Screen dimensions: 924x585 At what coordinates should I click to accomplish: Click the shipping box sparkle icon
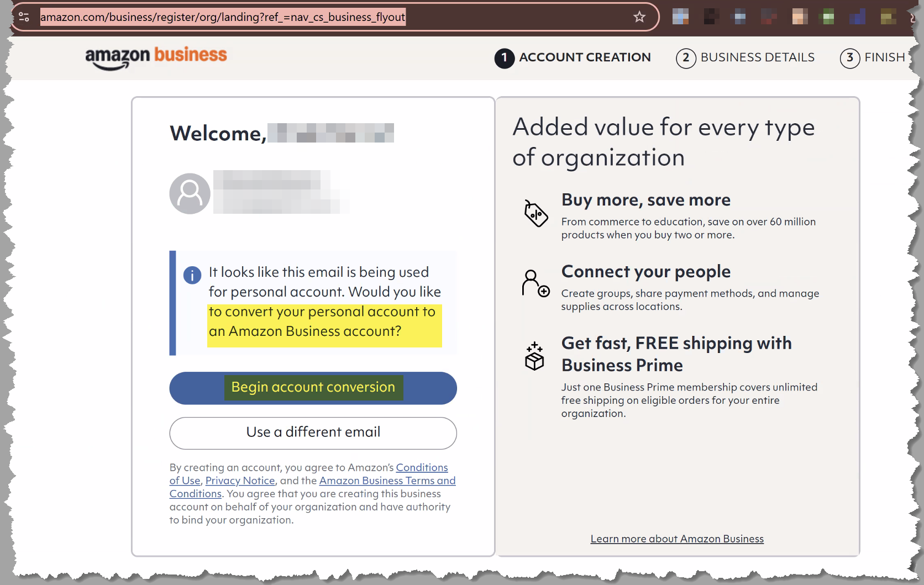(x=534, y=356)
